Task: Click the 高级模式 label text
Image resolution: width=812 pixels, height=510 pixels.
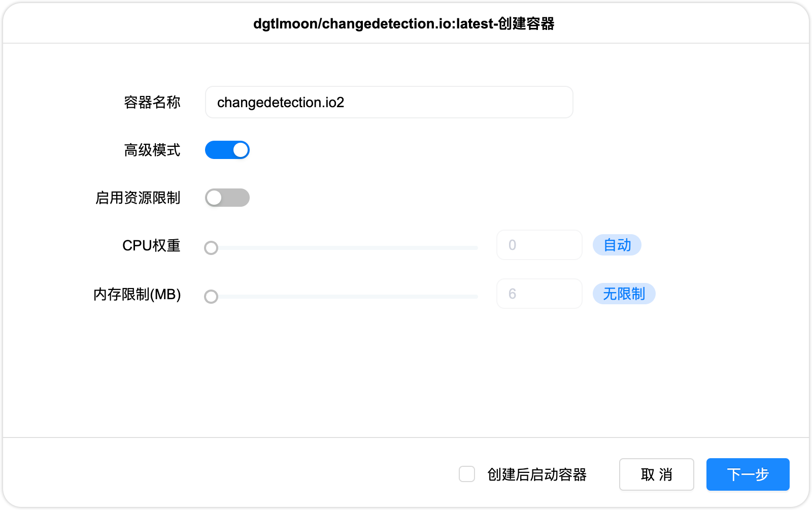Action: pos(152,150)
